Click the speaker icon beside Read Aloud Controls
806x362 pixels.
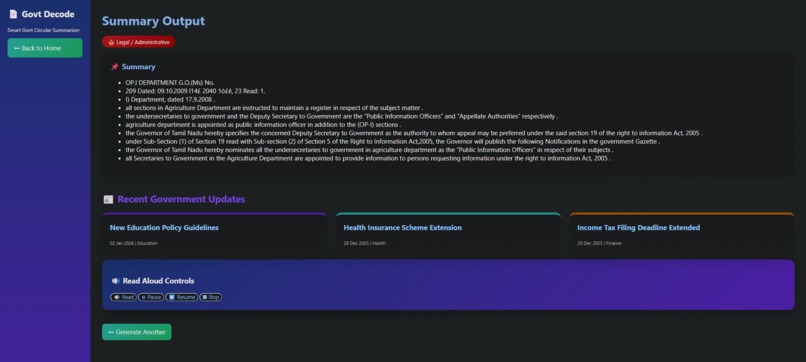pyautogui.click(x=116, y=281)
